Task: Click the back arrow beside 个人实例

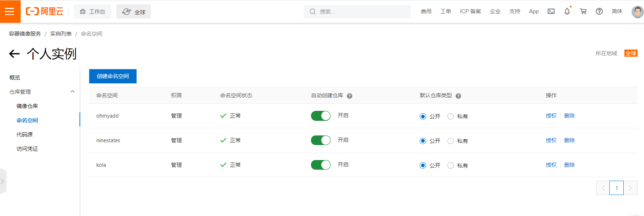Action: coord(14,54)
